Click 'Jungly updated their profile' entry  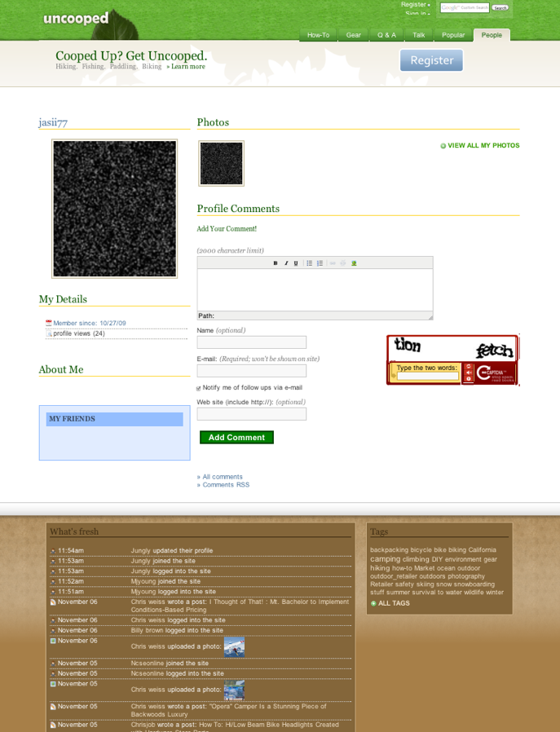[x=172, y=551]
